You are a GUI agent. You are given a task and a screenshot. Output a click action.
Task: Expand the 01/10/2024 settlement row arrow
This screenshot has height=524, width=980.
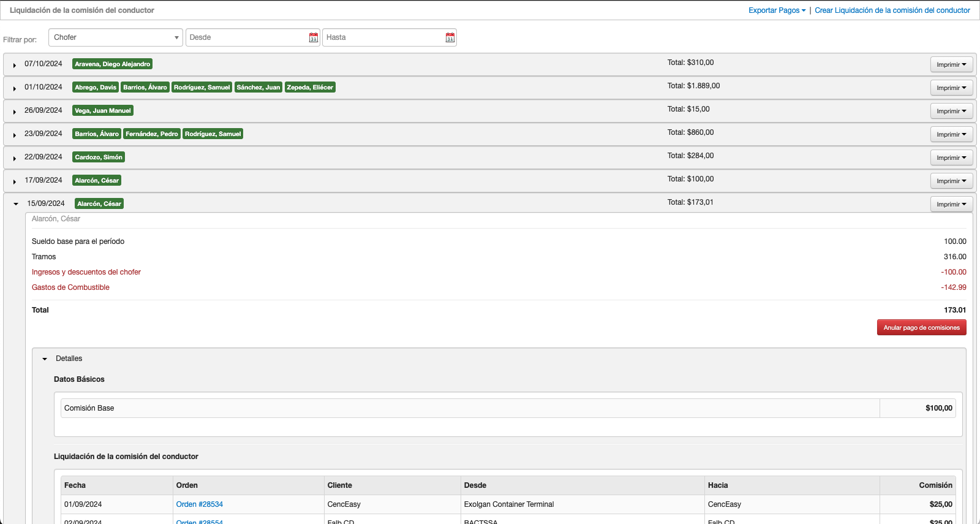point(15,88)
